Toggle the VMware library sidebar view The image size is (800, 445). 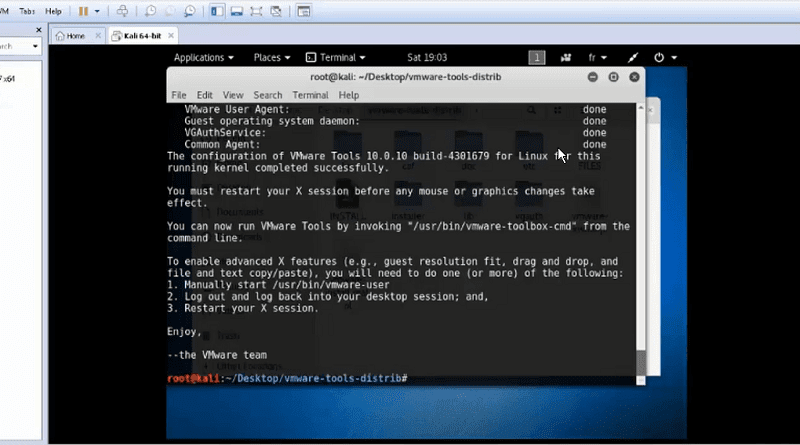point(217,11)
